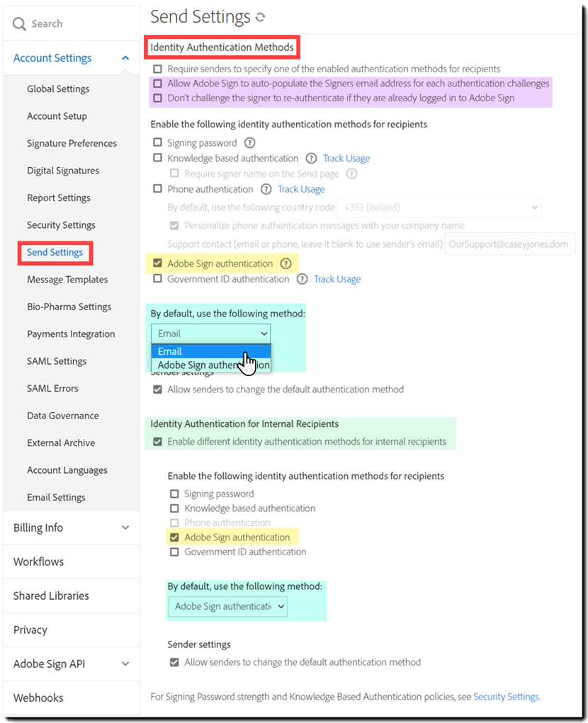588x723 pixels.
Task: Choose Adobe Sign authentication in open dropdown list
Action: (x=210, y=365)
